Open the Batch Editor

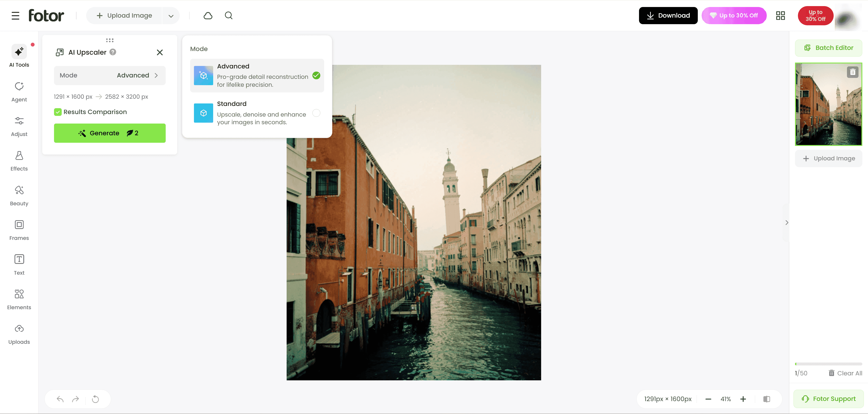pos(829,48)
